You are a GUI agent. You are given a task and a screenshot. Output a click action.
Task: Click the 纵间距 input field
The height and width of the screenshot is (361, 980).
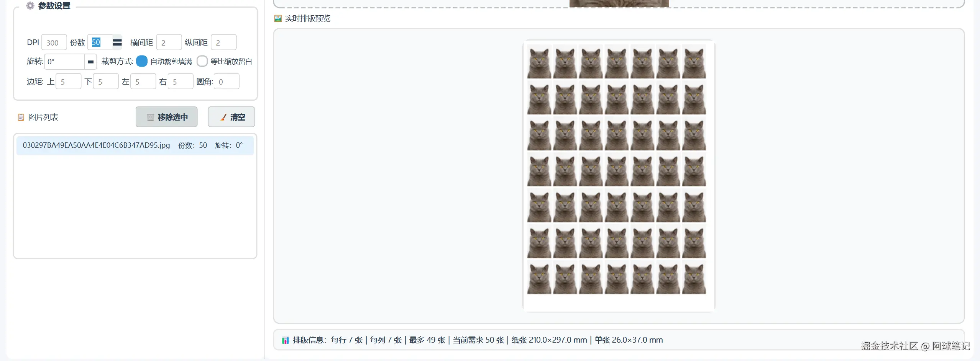coord(224,42)
